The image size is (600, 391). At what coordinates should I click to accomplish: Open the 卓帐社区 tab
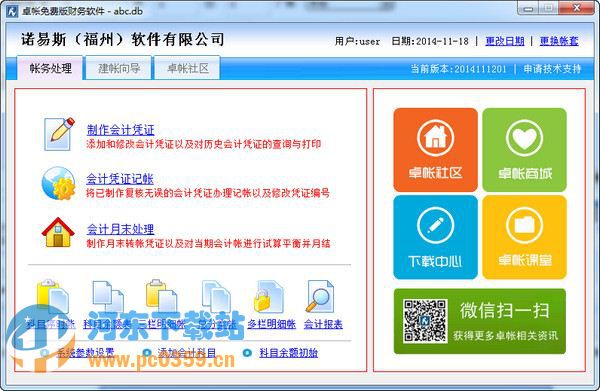click(x=187, y=68)
